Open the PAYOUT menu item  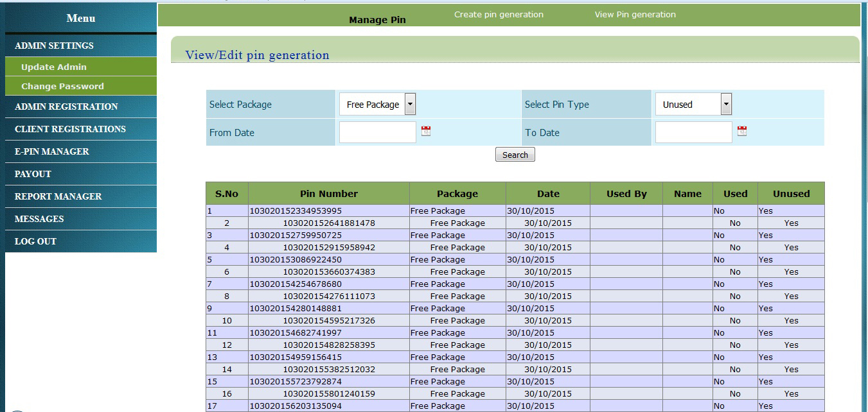[x=33, y=174]
